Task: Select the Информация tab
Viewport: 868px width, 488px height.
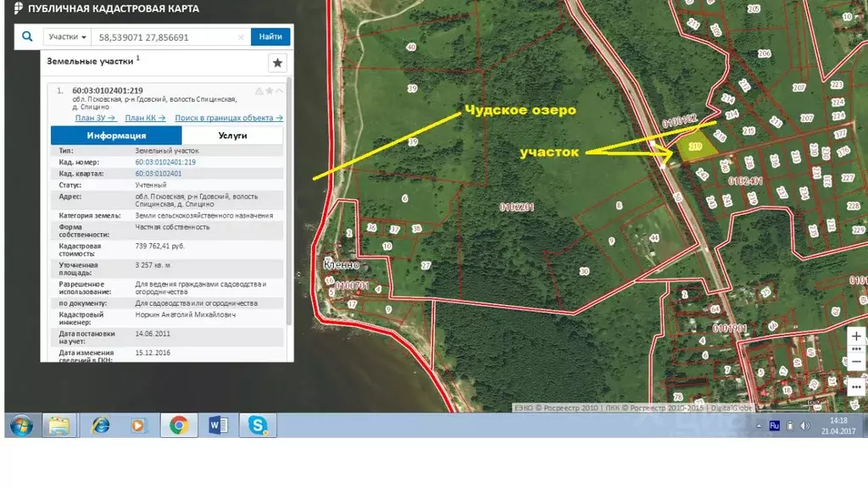Action: coord(116,136)
